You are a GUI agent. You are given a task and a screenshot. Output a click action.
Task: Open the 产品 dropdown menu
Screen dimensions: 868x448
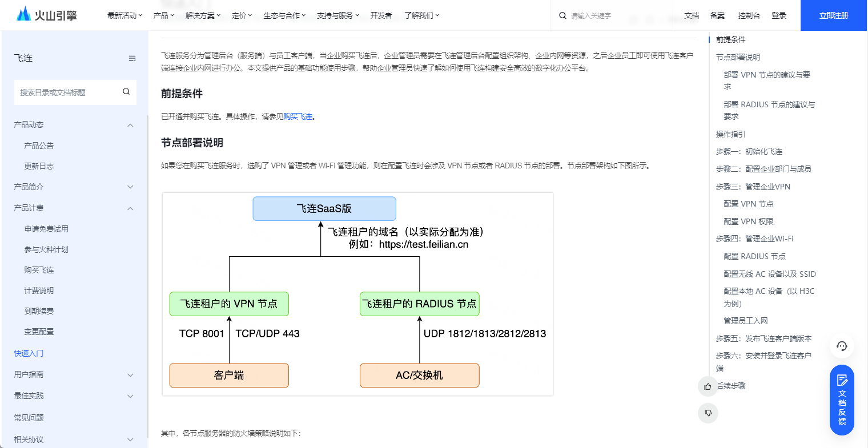(x=163, y=15)
